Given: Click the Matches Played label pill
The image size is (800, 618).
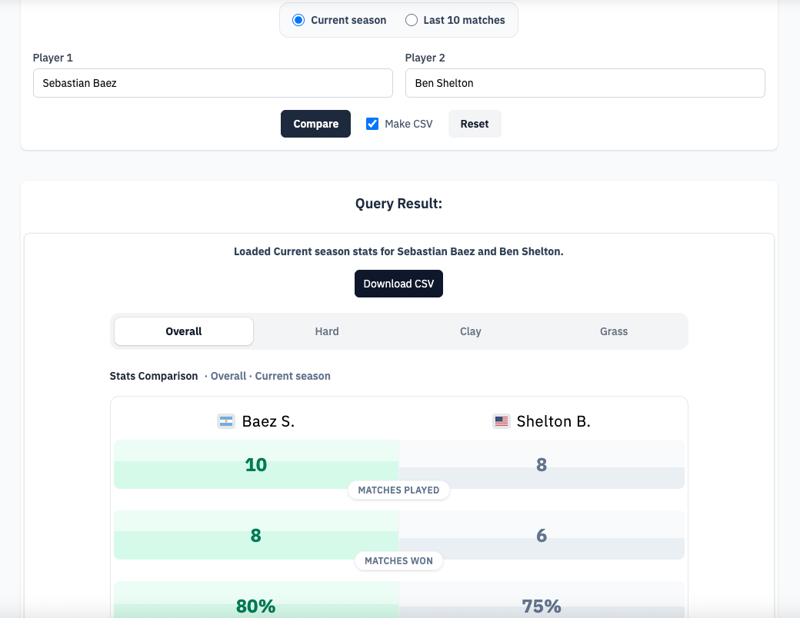Looking at the screenshot, I should coord(399,490).
